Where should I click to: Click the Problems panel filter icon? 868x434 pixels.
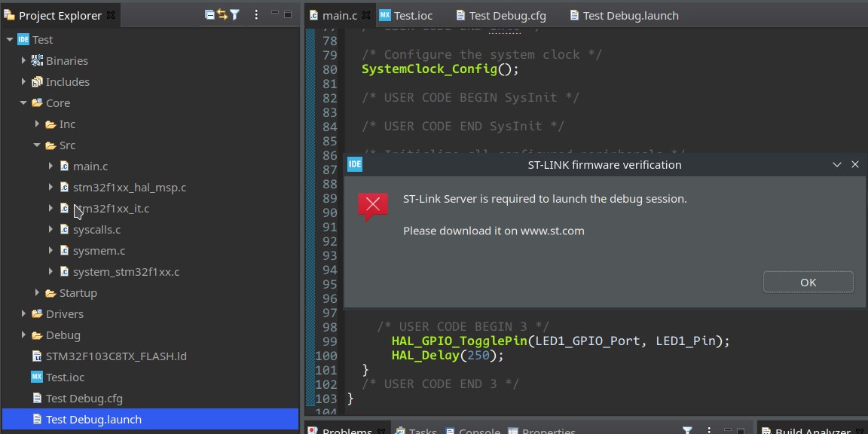click(687, 431)
